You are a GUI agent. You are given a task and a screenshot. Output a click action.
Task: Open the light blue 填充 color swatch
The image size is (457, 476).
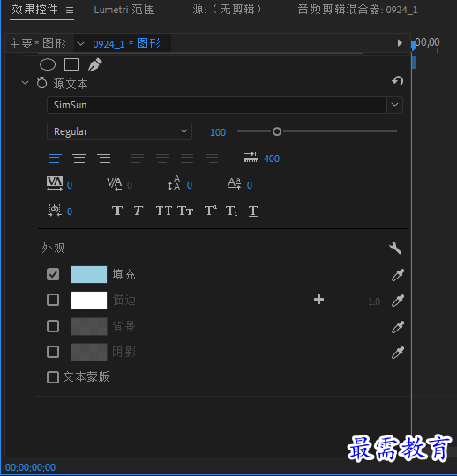tap(89, 274)
